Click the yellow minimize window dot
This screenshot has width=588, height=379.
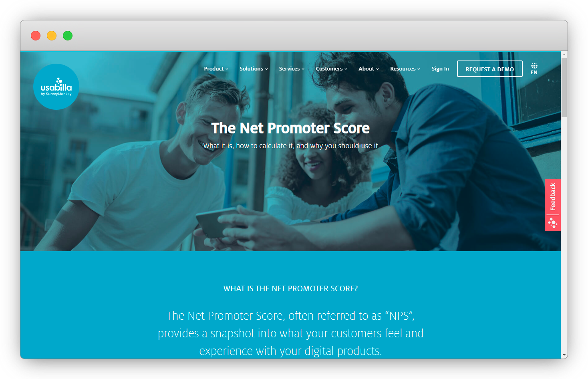click(x=52, y=36)
